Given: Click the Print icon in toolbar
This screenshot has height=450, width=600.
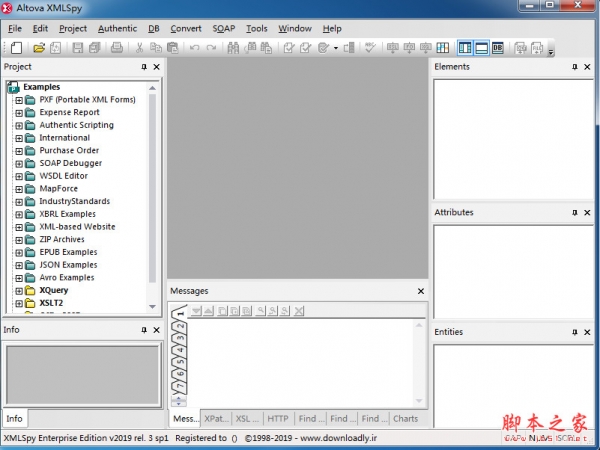Looking at the screenshot, I should pyautogui.click(x=117, y=47).
